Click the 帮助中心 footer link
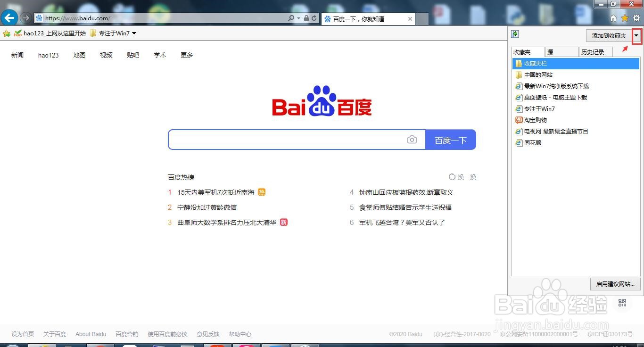Viewport: 644px width, 347px height. click(240, 334)
